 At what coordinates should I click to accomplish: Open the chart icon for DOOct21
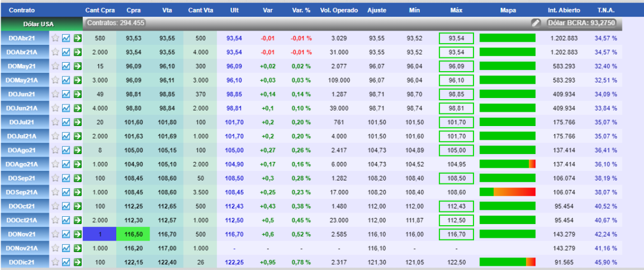(66, 206)
